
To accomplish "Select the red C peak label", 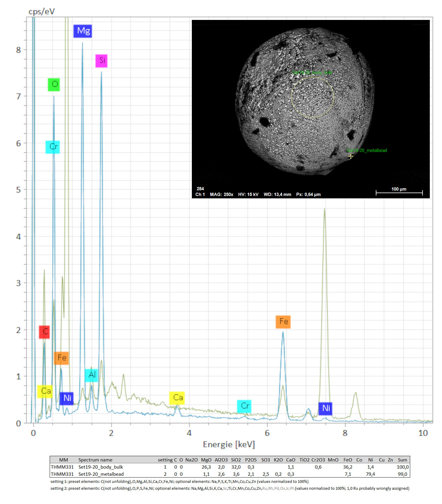I will point(44,332).
